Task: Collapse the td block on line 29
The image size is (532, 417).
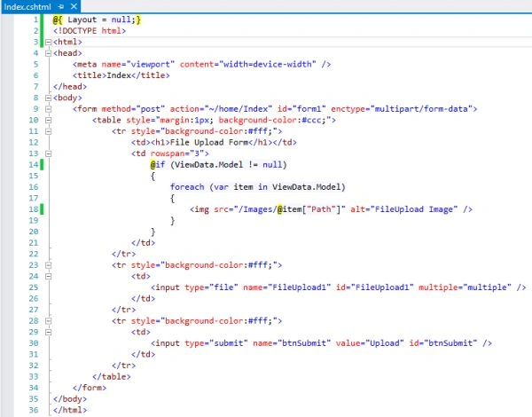Action: pyautogui.click(x=48, y=332)
